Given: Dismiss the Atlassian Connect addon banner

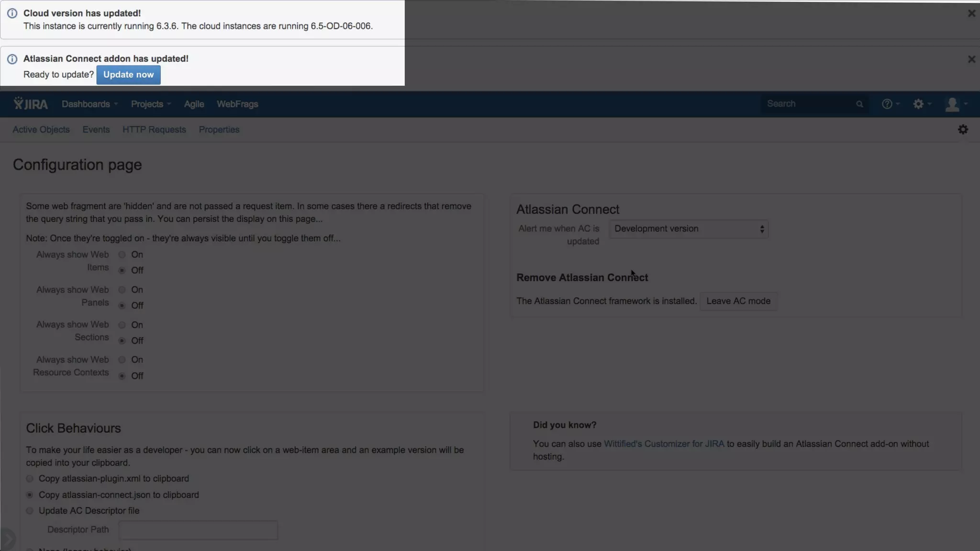Looking at the screenshot, I should click(x=971, y=59).
